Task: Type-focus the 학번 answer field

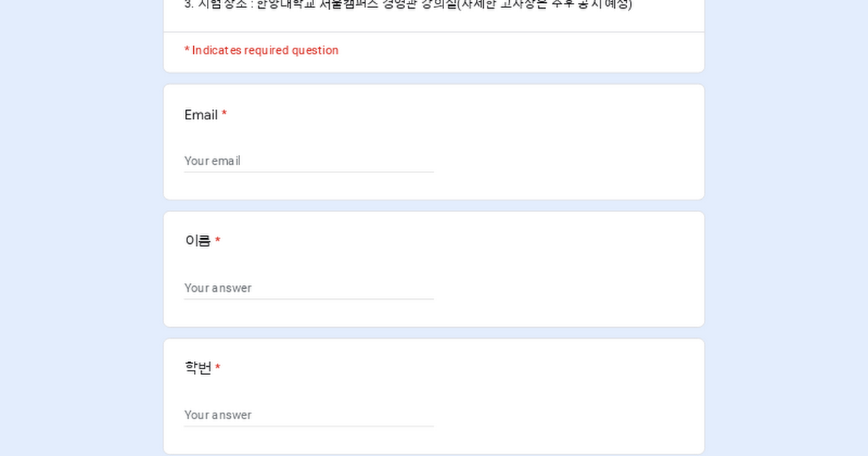Action: coord(309,415)
